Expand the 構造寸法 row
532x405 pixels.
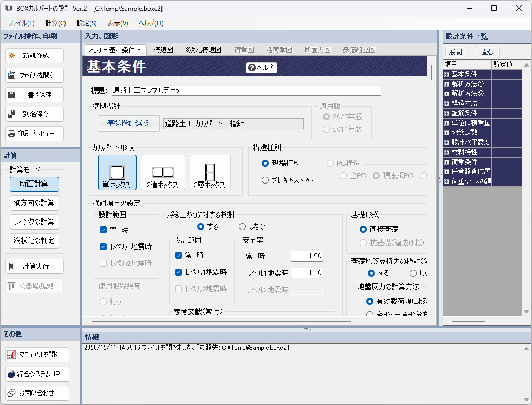(x=447, y=103)
